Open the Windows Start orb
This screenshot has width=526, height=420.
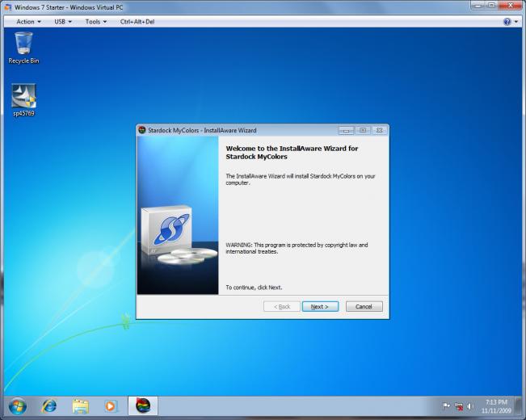(18, 406)
